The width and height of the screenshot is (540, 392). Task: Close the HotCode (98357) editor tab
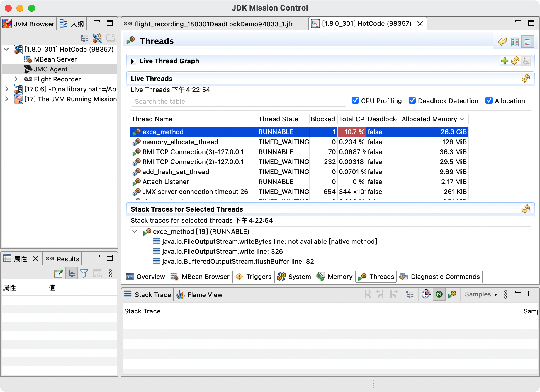(420, 24)
